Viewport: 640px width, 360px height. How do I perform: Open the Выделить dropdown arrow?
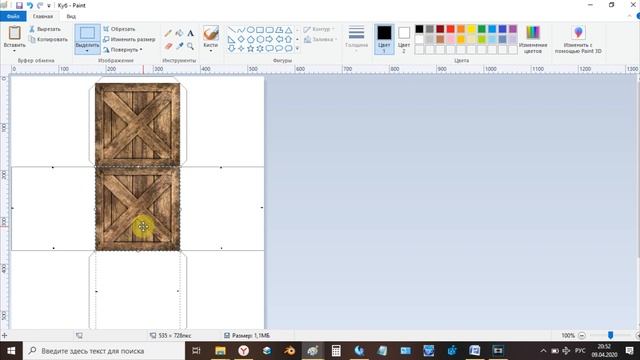[87, 51]
